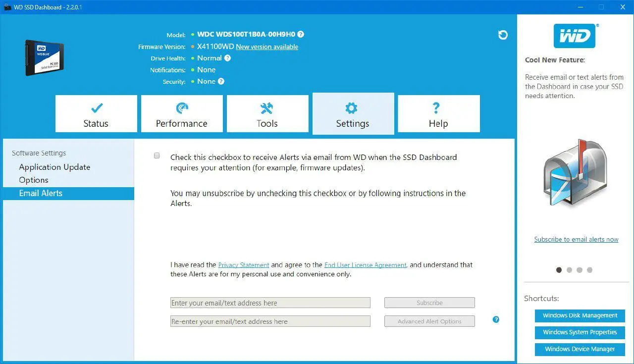Click the refresh icon near the drive info
This screenshot has height=364, width=634.
point(503,35)
